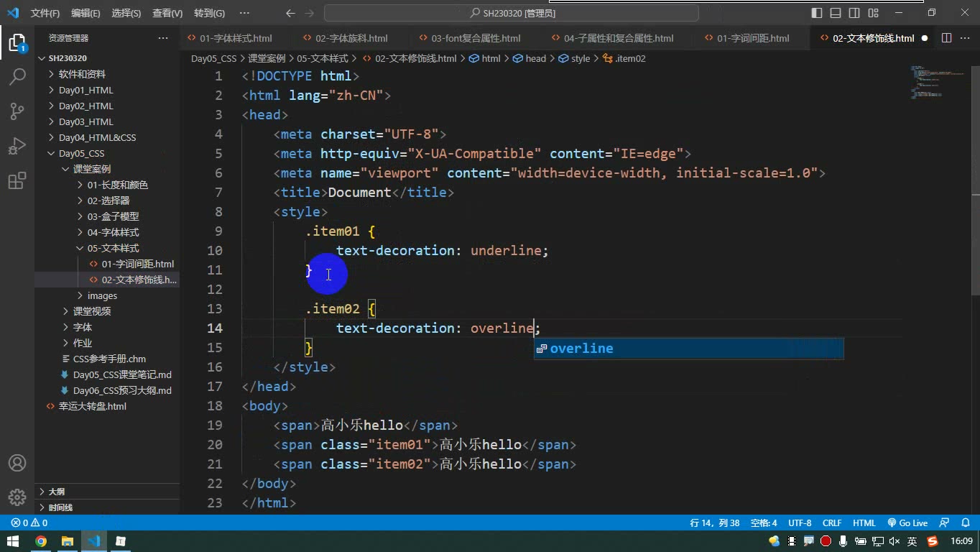Click the Sogou input method tray icon
The width and height of the screenshot is (980, 552).
[x=933, y=541]
